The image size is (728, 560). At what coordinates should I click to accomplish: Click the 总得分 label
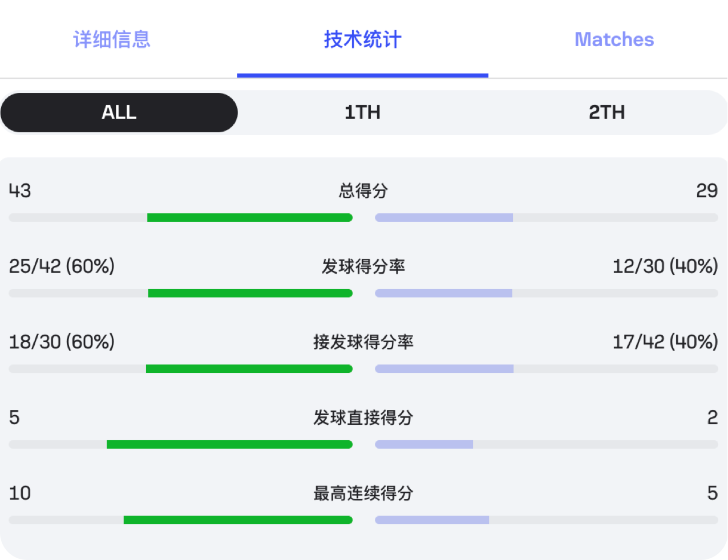point(363,190)
